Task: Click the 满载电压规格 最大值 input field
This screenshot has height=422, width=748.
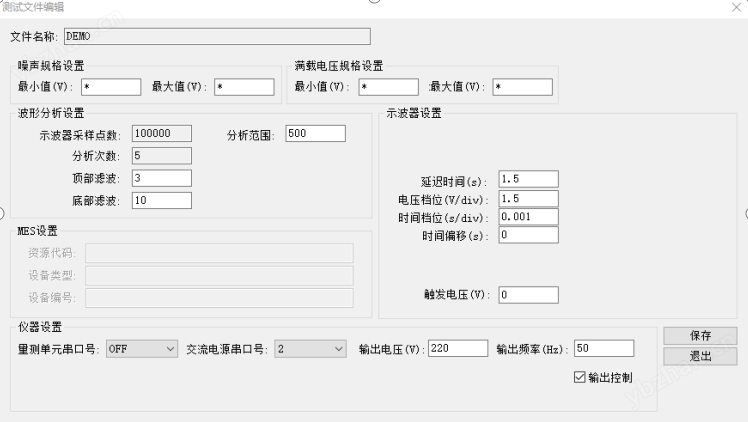Action: [x=521, y=87]
